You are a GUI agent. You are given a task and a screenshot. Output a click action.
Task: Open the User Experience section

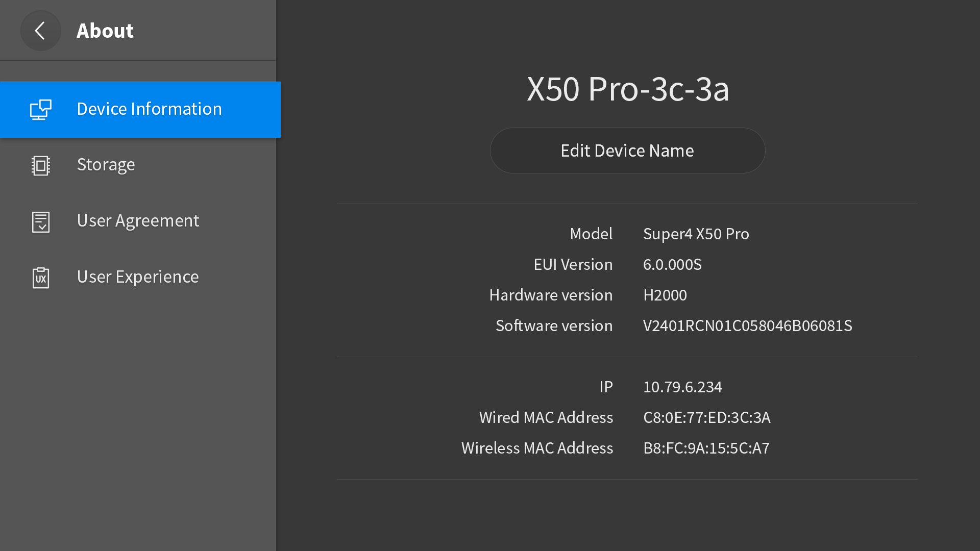pos(138,278)
